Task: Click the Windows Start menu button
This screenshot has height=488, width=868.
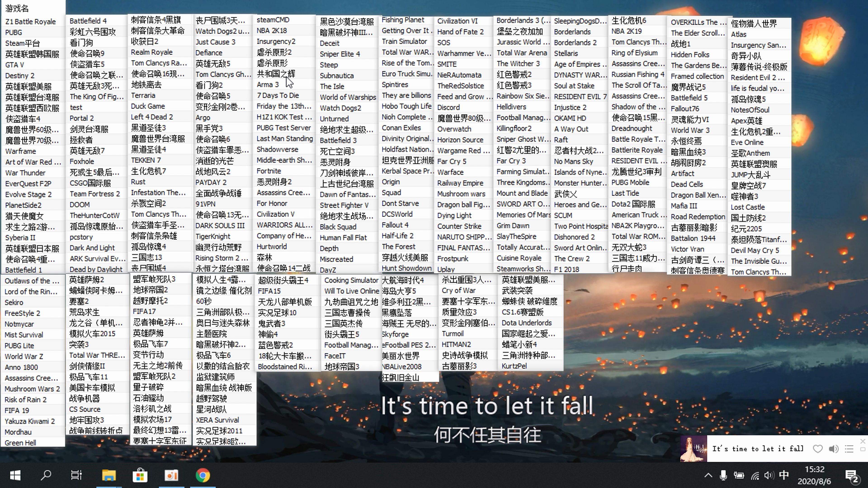Action: click(9, 475)
